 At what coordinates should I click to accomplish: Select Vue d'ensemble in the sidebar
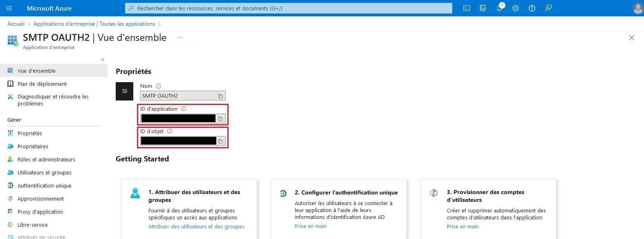(54, 71)
